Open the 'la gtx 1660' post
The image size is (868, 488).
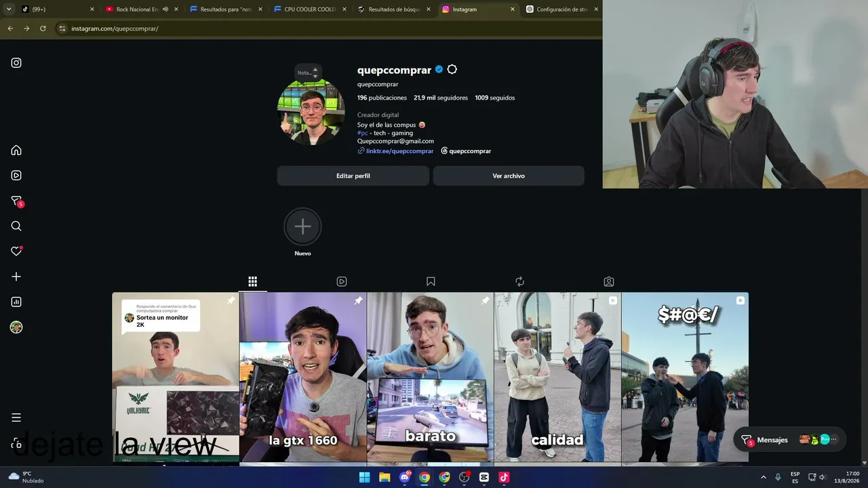coord(303,378)
